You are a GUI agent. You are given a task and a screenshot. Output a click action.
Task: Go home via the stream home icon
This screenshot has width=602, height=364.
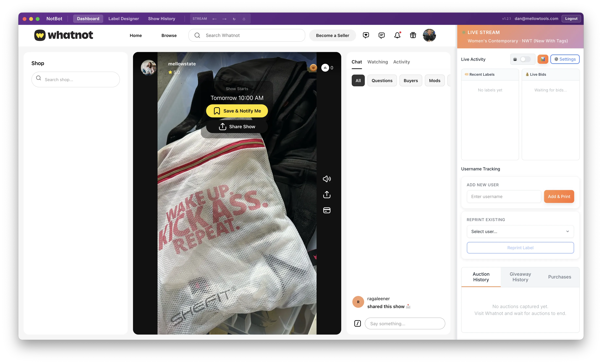click(x=244, y=19)
